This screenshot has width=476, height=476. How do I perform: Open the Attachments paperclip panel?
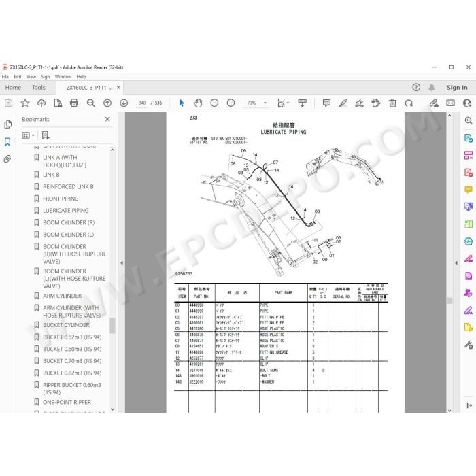point(7,158)
